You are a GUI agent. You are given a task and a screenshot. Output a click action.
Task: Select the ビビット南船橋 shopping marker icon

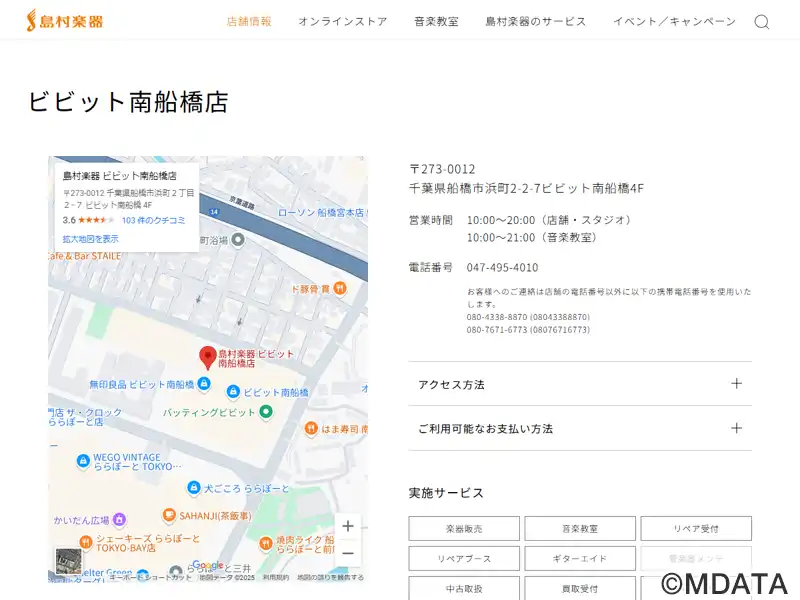(x=233, y=391)
